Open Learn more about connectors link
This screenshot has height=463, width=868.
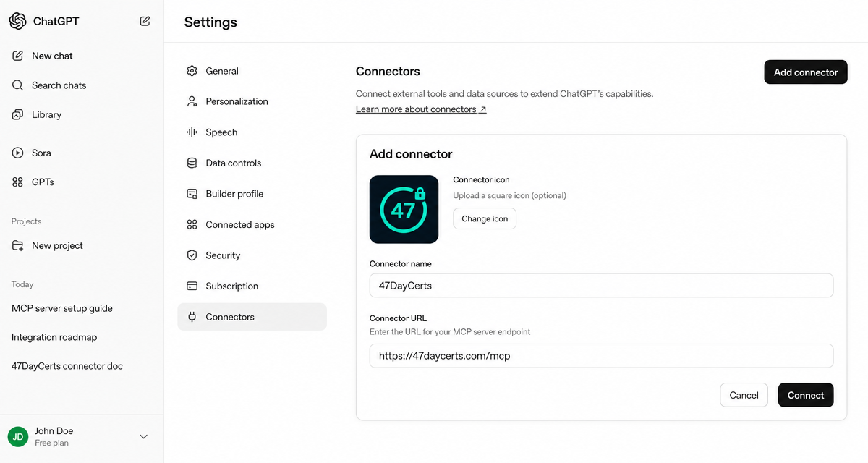421,109
